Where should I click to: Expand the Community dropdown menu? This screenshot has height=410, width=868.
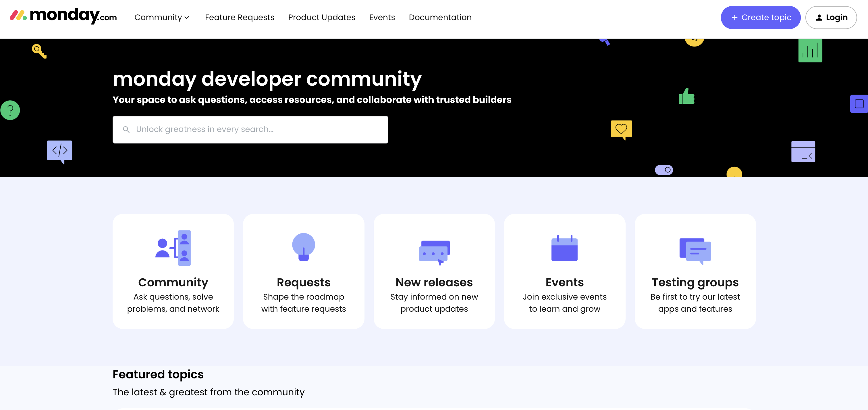point(162,18)
